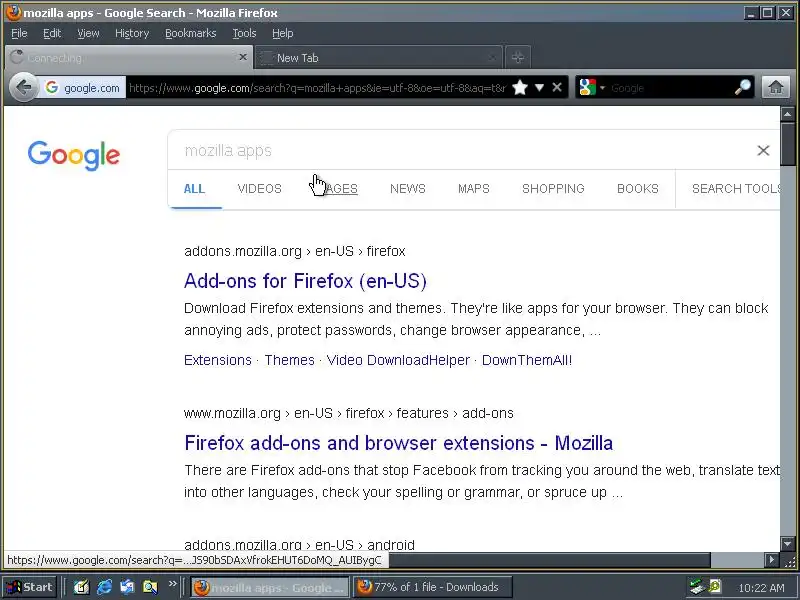The width and height of the screenshot is (800, 600).
Task: Click the 10:22 AM system clock
Action: tap(761, 588)
